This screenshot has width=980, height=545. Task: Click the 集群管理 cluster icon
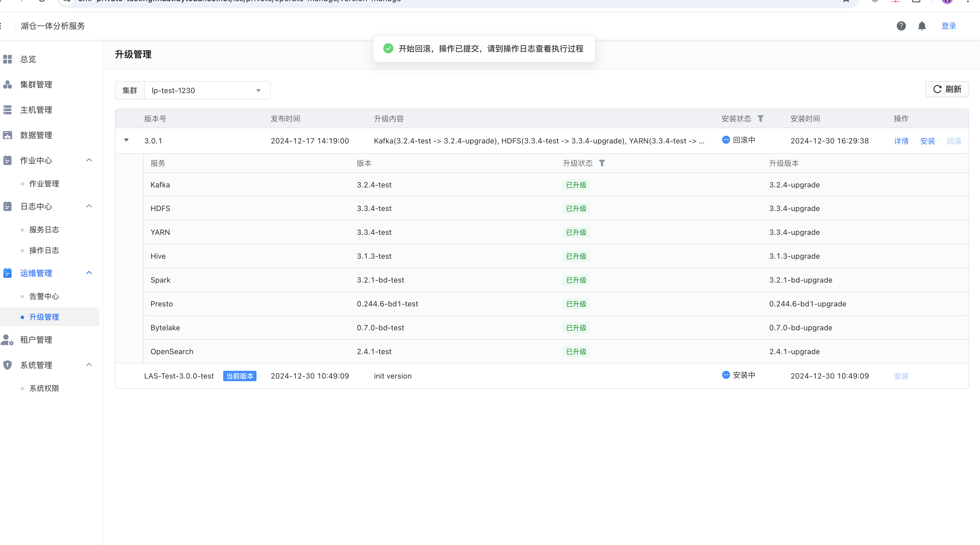click(7, 85)
